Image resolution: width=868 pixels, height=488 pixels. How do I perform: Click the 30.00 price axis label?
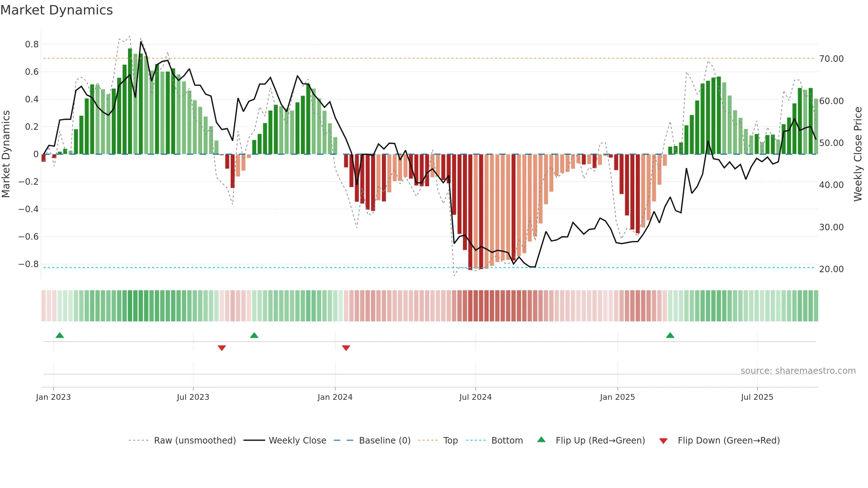831,227
